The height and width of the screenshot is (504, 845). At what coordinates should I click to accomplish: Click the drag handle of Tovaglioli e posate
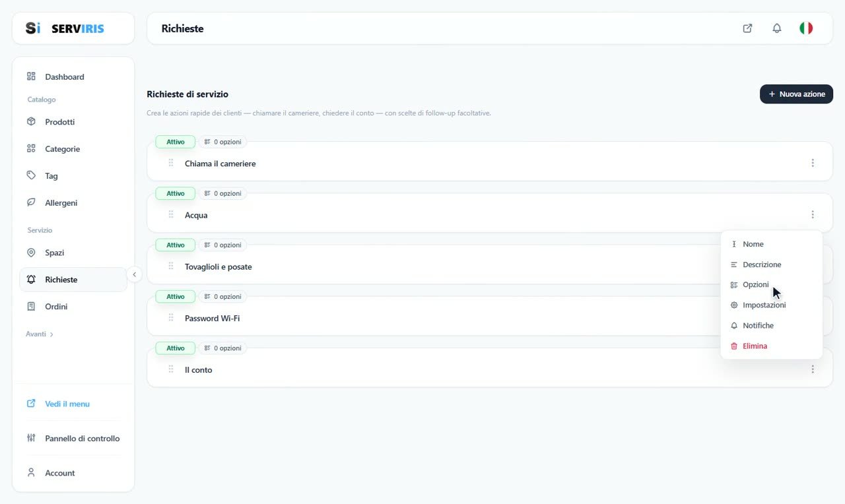(x=171, y=266)
